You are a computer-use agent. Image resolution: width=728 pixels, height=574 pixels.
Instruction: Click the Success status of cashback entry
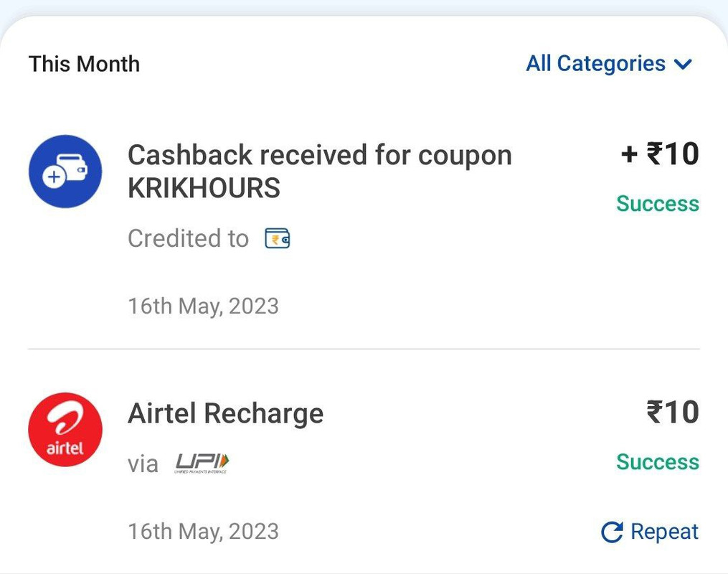658,204
